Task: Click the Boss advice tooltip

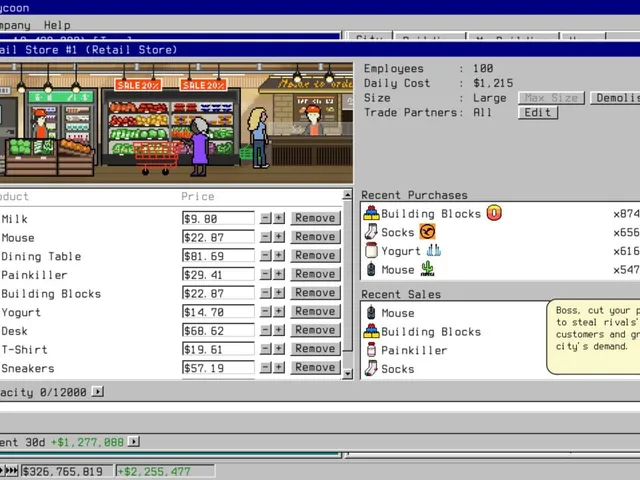Action: [593, 336]
